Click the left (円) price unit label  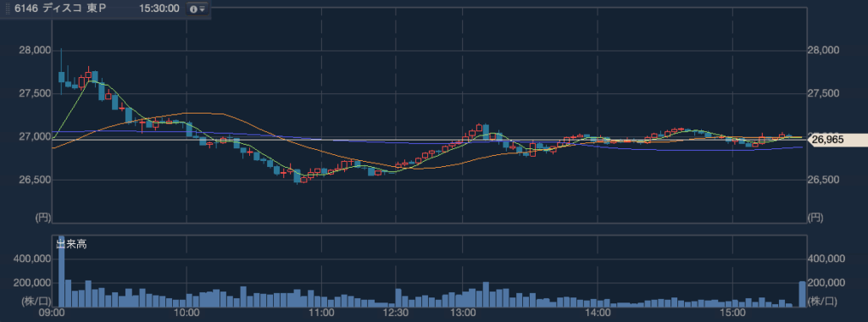(43, 217)
